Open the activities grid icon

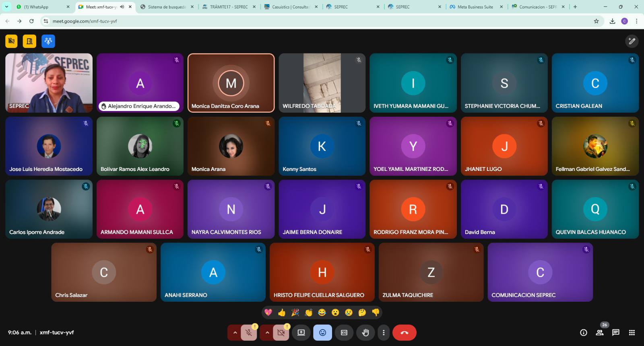click(x=632, y=332)
